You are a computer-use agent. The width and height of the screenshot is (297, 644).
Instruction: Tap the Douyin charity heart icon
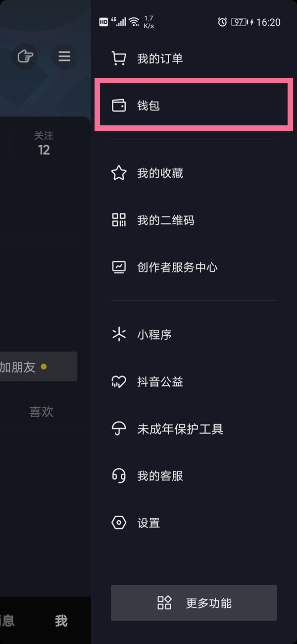119,381
